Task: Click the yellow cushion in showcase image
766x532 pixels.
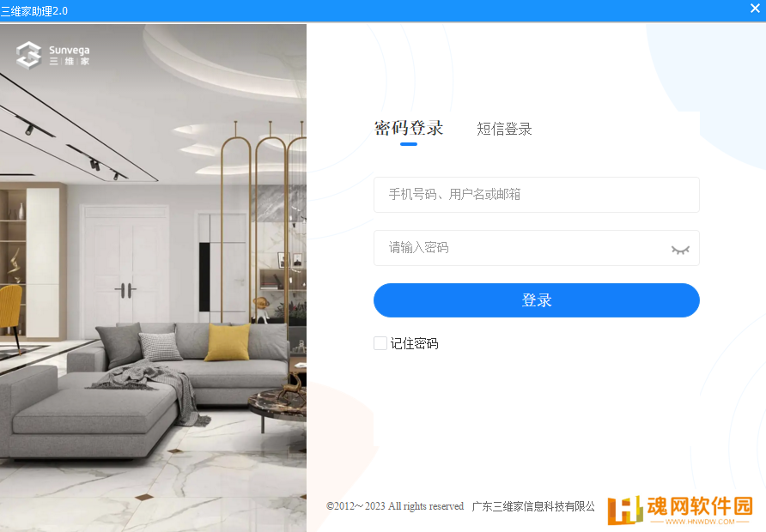Action: 228,342
